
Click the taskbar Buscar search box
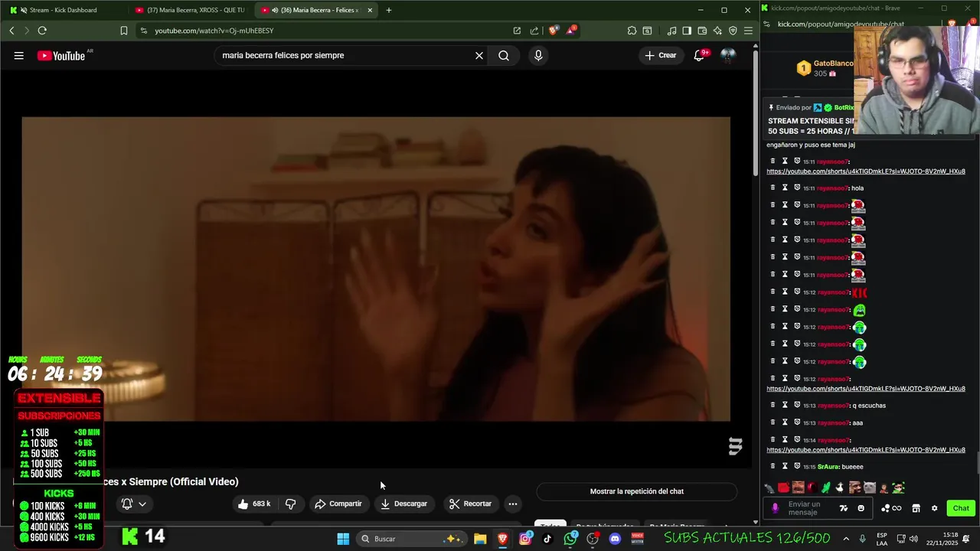click(412, 539)
